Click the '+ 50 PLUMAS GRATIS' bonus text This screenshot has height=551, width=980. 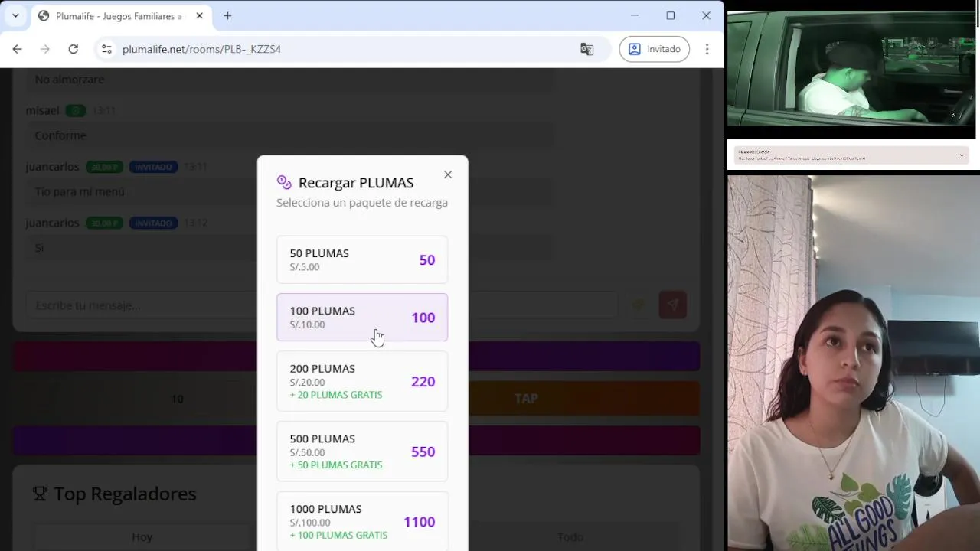click(x=335, y=465)
